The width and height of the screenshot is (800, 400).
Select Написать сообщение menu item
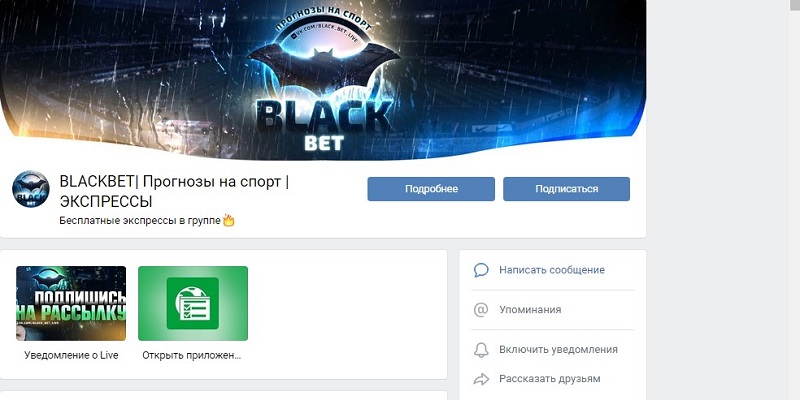pos(552,270)
